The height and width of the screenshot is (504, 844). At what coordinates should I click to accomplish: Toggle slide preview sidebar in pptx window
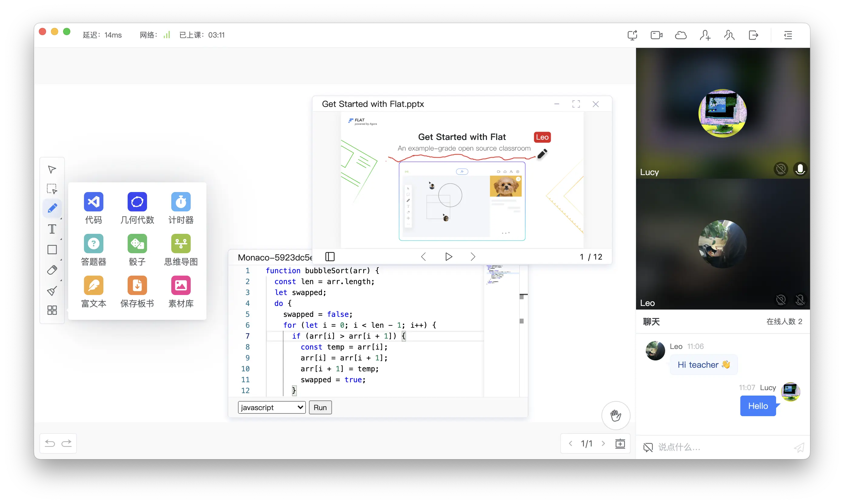[330, 257]
